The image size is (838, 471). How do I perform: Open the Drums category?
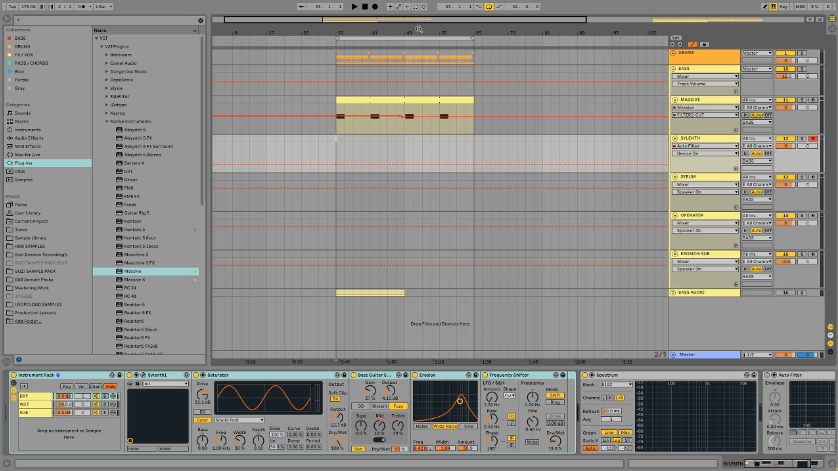(x=21, y=121)
